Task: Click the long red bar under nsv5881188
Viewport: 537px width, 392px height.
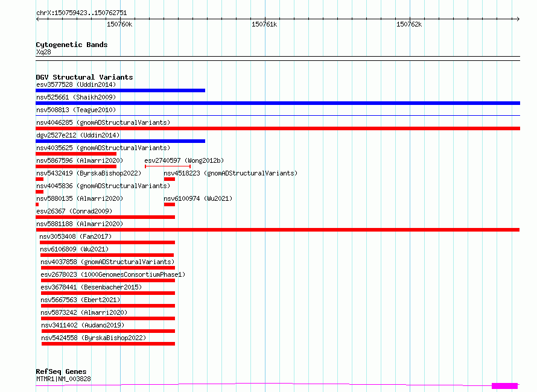Action: pos(278,230)
